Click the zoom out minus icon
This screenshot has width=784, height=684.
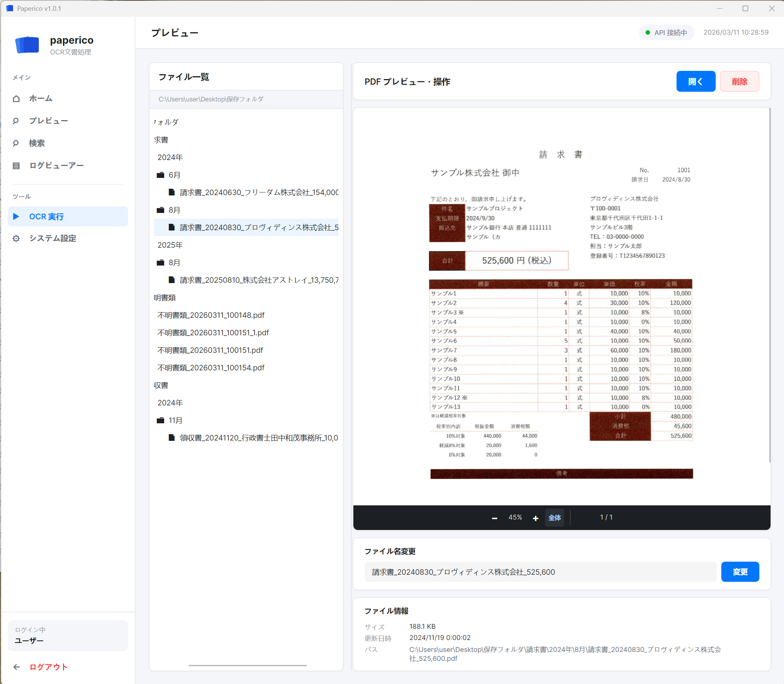(x=494, y=518)
